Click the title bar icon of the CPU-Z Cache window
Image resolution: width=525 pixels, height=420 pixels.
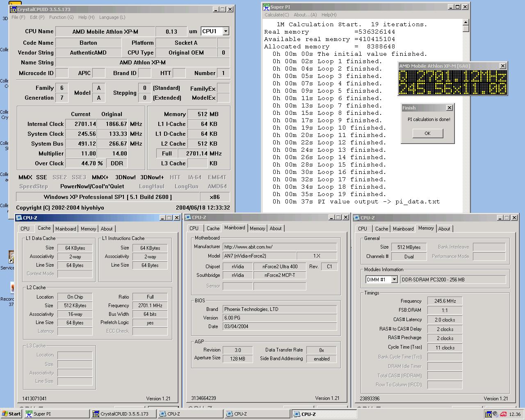[19, 218]
